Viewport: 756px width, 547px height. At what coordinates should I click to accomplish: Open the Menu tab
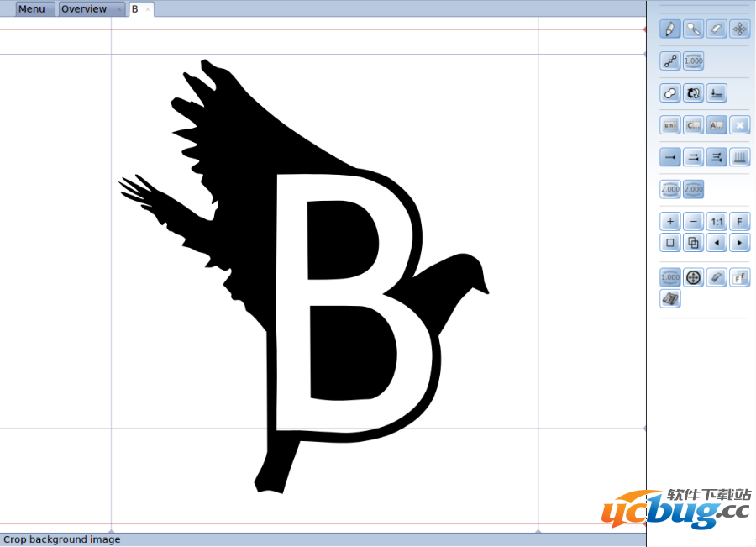coord(32,9)
